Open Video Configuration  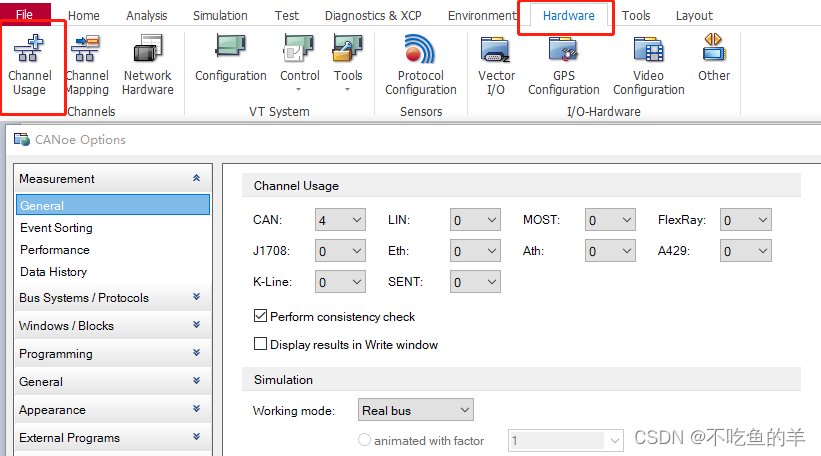click(649, 65)
